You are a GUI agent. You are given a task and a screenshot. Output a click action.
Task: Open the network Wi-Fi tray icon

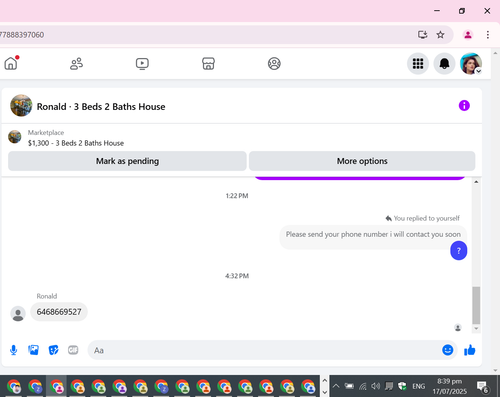point(362,386)
